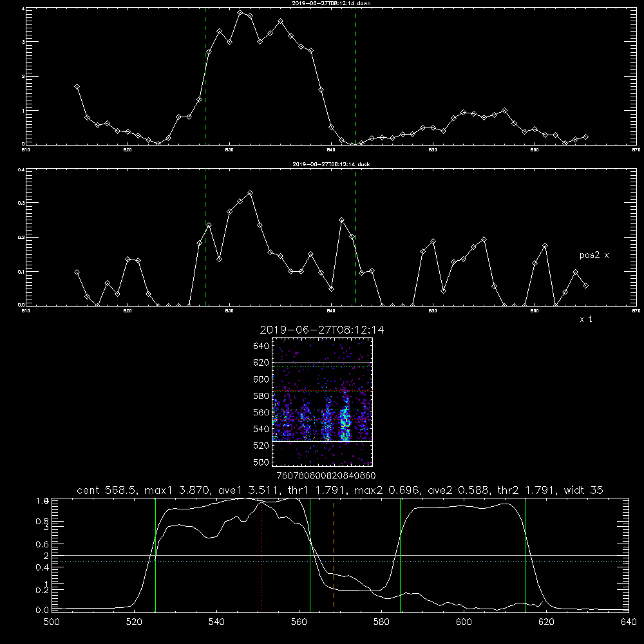The height and width of the screenshot is (644, 644).
Task: Click the 'pos2 x' label
Action: coord(594,255)
